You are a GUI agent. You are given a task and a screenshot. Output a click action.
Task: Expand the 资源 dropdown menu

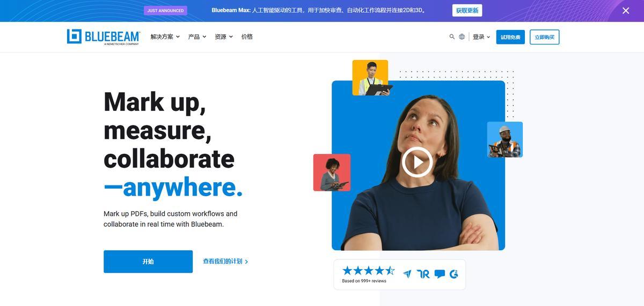click(224, 37)
